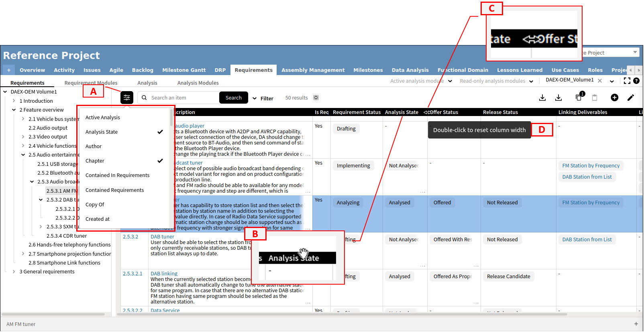Open the column settings slider icon

[x=127, y=98]
